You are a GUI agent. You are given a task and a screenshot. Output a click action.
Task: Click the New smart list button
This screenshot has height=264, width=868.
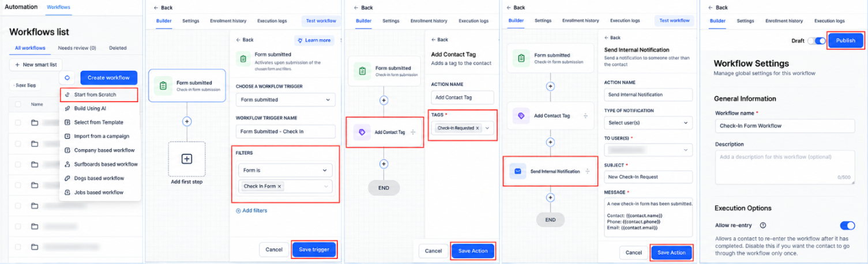tap(36, 65)
